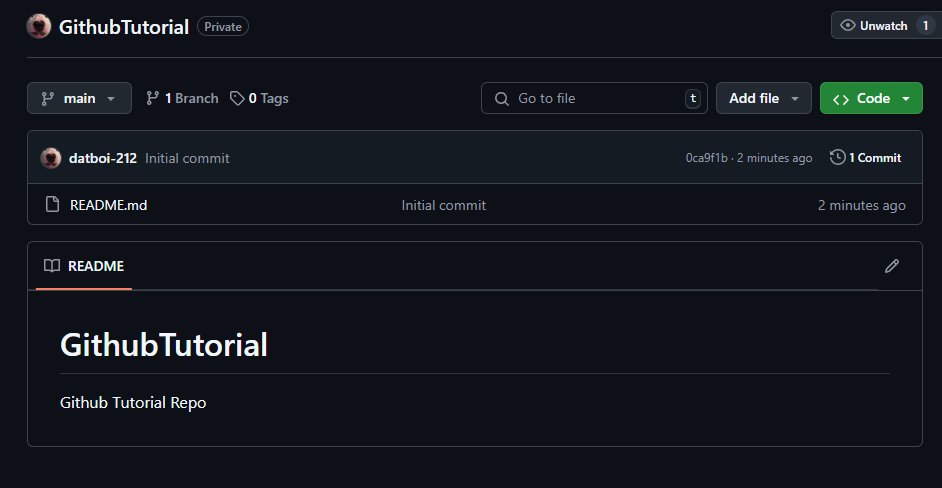Open the green Code dropdown
Screen dimensions: 942x488
(871, 98)
